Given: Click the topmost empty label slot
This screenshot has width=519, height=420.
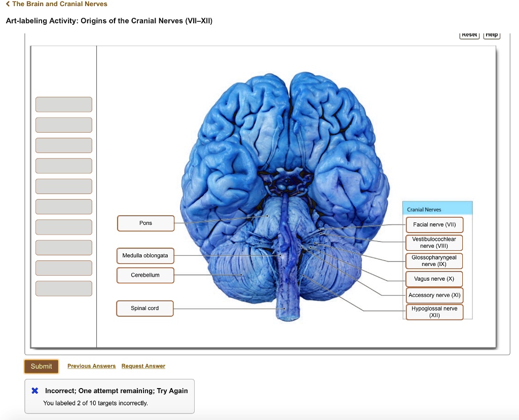Looking at the screenshot, I should coord(63,104).
